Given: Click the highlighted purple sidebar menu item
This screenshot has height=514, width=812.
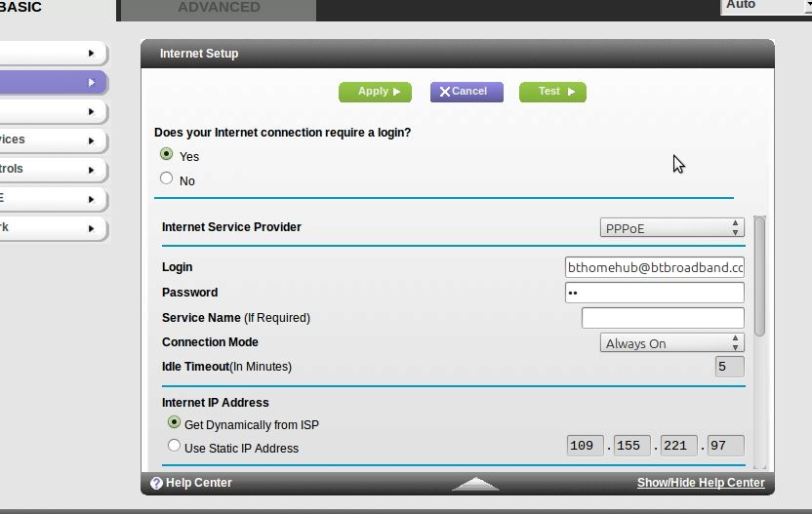Looking at the screenshot, I should (x=52, y=82).
